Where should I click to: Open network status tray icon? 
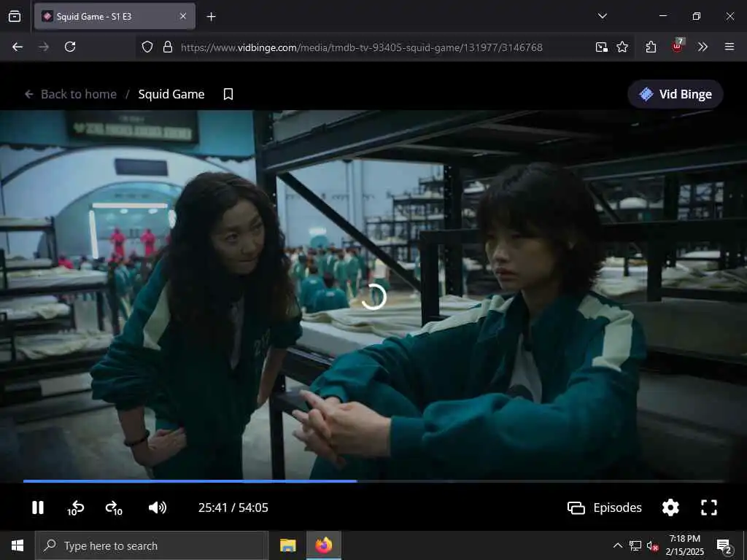pyautogui.click(x=635, y=545)
